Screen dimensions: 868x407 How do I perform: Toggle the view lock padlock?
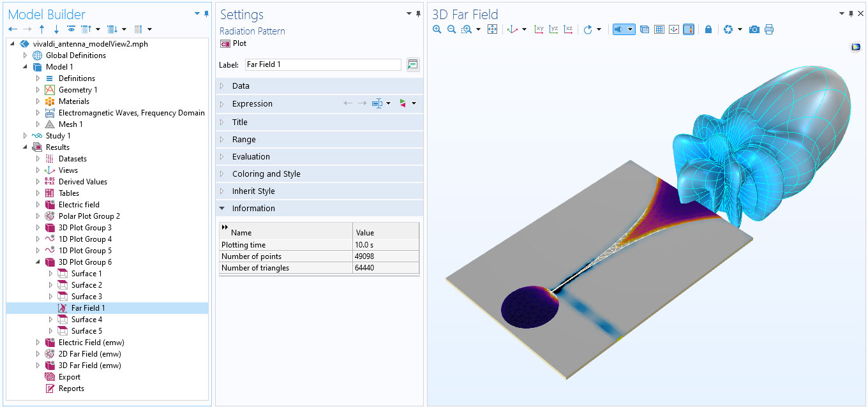pos(708,29)
